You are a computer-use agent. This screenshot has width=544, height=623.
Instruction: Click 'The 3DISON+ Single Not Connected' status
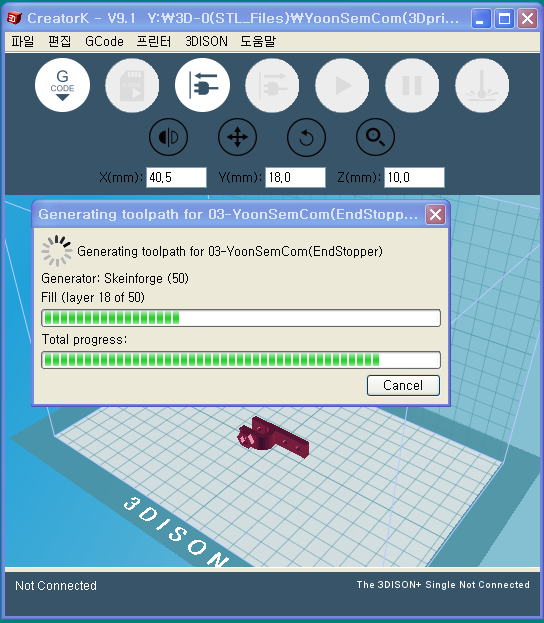pos(443,585)
